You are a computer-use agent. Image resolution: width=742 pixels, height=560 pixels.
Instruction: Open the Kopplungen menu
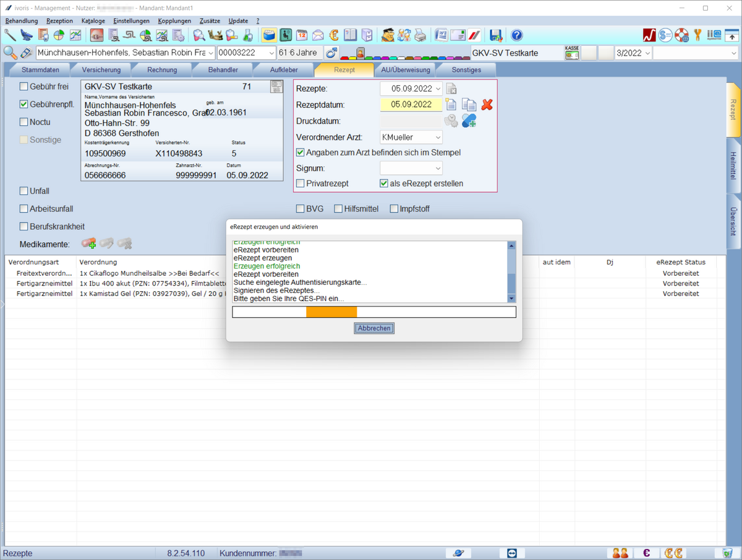coord(174,21)
